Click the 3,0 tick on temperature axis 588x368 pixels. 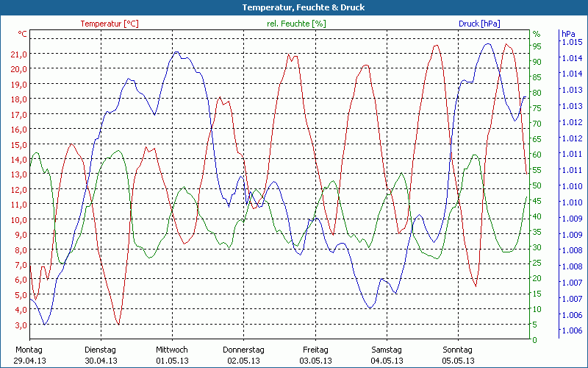coord(20,325)
